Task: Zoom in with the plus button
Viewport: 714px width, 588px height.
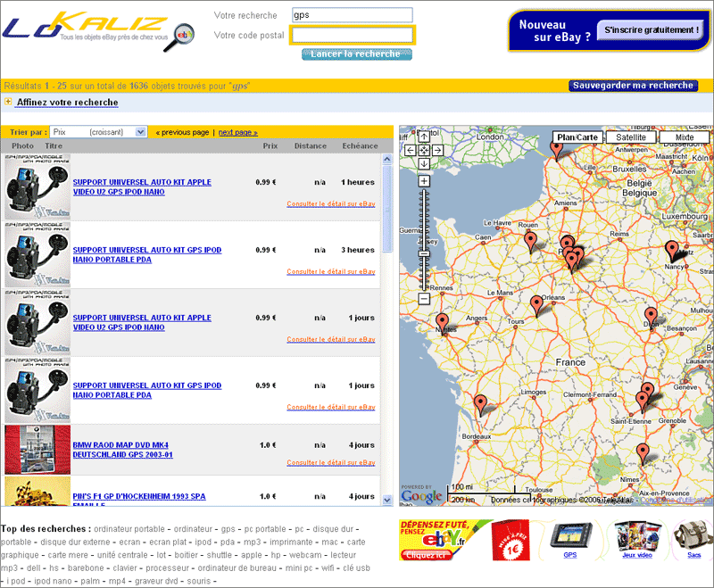Action: coord(424,181)
